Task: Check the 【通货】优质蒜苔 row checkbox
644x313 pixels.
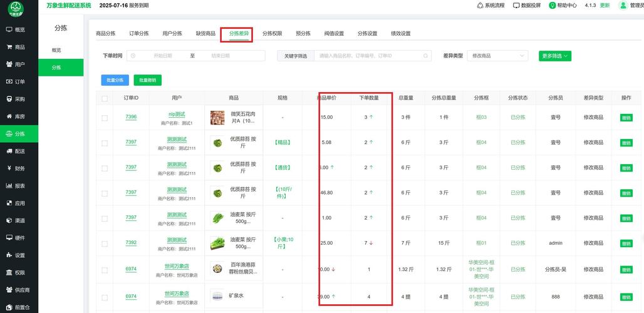Action: coord(105,168)
